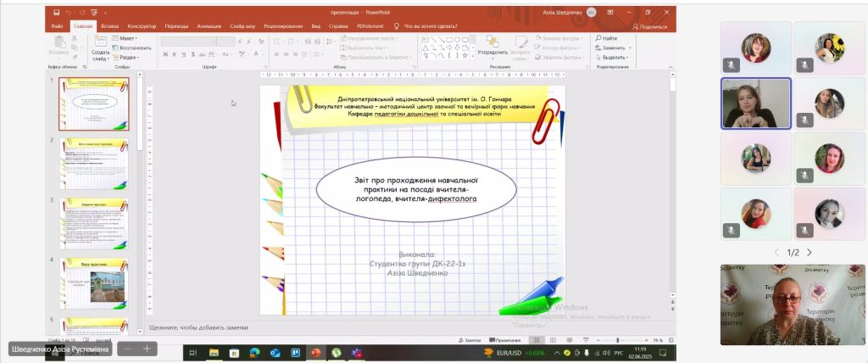Switch to the Вставка tab
Screen dimensions: 868x363
(x=109, y=26)
